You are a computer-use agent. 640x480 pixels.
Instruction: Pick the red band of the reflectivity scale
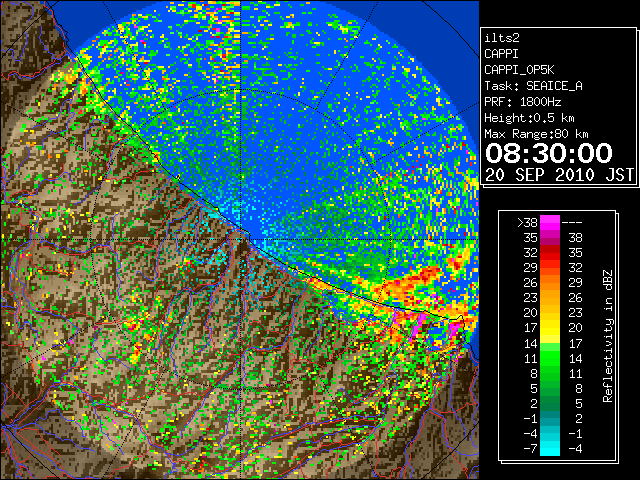(550, 253)
